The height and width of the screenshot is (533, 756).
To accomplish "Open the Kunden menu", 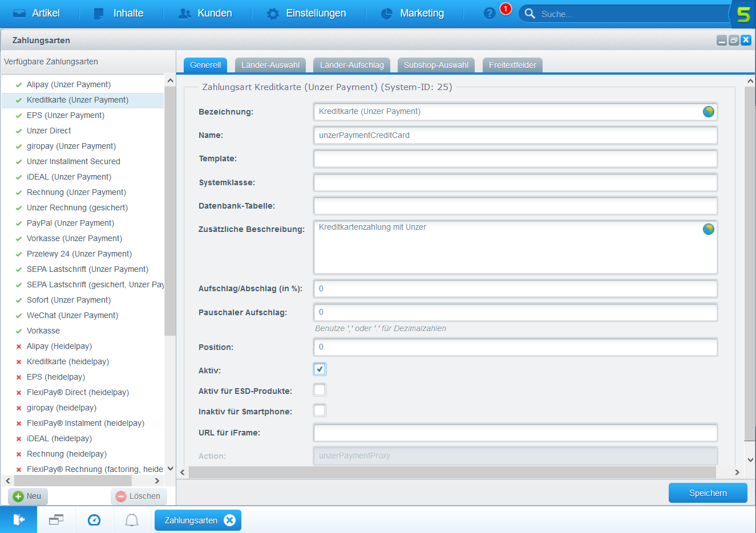I will click(205, 13).
